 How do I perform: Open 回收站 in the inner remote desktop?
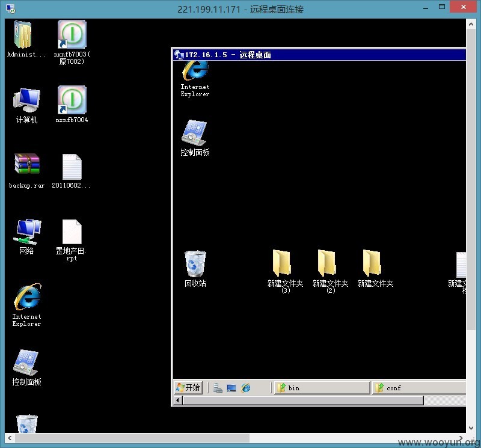coord(195,263)
